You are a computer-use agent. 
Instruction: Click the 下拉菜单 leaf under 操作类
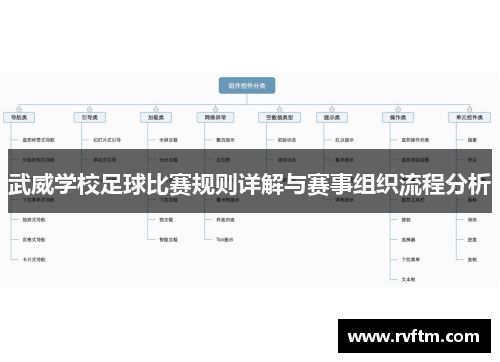point(411,259)
